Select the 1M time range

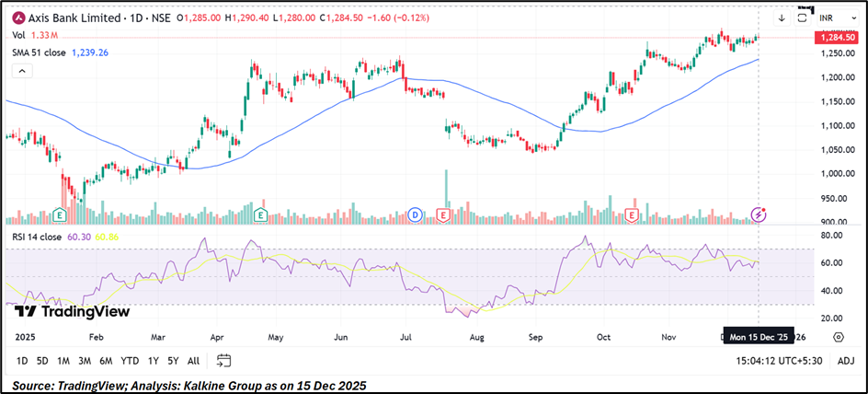tap(63, 360)
